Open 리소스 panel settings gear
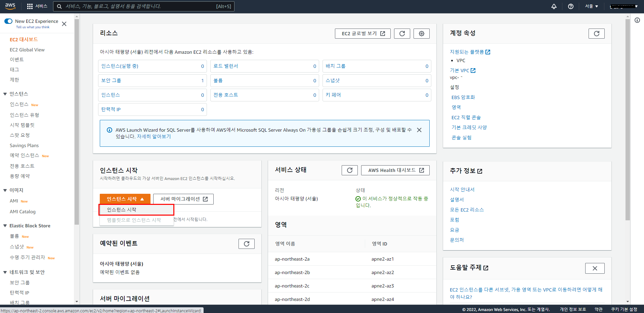This screenshot has width=644, height=313. [x=422, y=34]
